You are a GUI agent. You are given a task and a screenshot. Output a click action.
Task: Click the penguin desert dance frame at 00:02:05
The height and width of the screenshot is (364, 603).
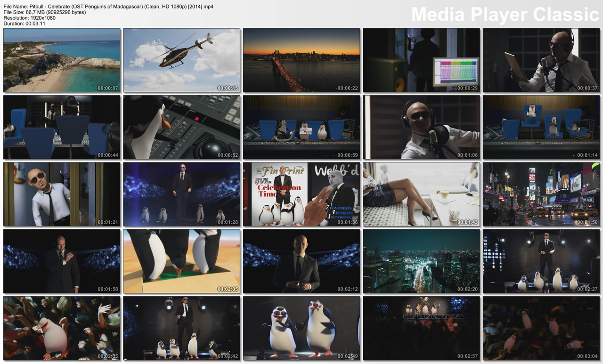[x=181, y=261]
